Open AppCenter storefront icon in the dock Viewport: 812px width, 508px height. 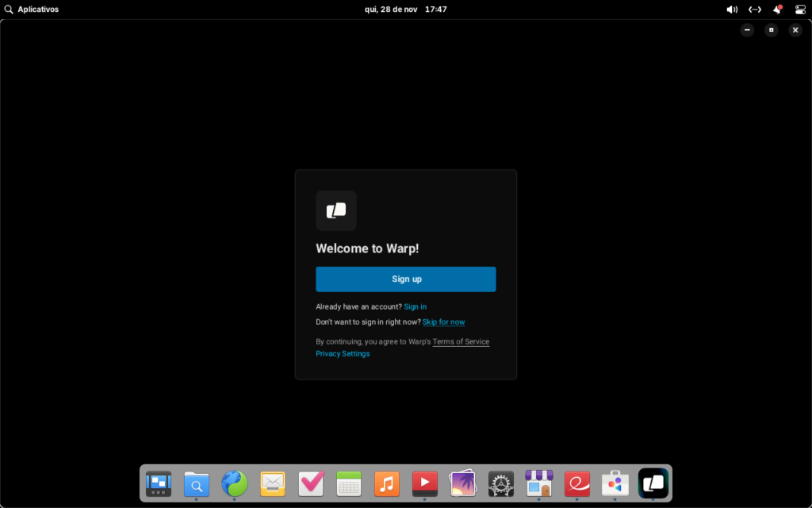[x=539, y=483]
